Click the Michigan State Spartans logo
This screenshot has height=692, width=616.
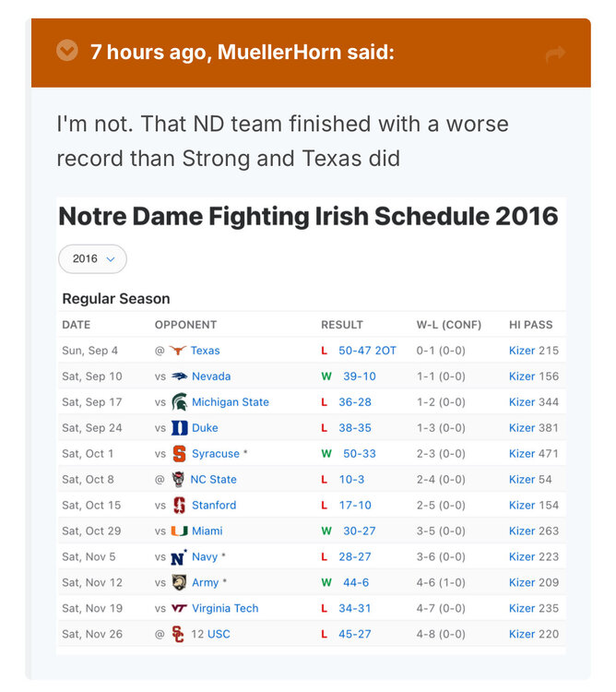pyautogui.click(x=179, y=402)
